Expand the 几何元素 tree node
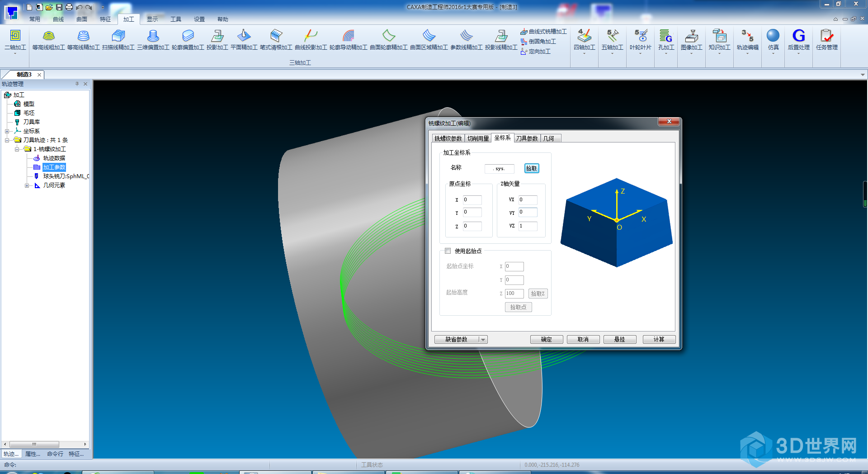 click(27, 185)
